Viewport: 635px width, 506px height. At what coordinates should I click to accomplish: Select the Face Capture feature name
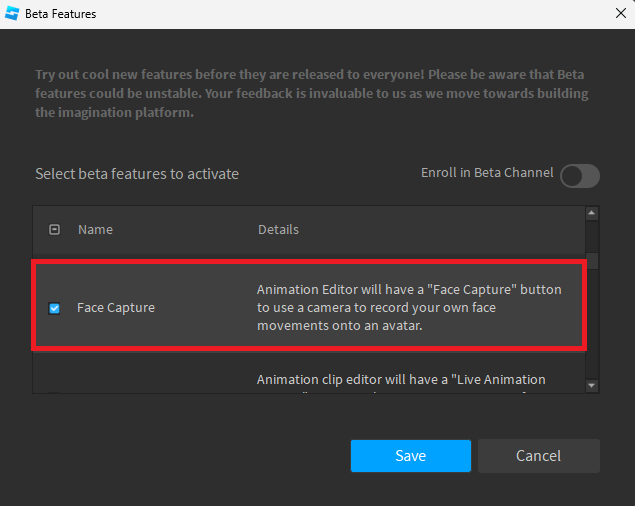click(x=116, y=308)
